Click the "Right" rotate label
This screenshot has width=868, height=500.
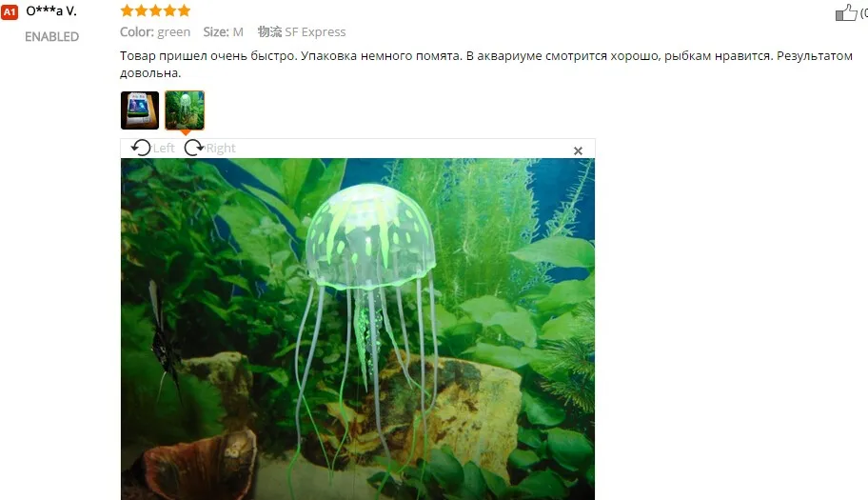221,148
